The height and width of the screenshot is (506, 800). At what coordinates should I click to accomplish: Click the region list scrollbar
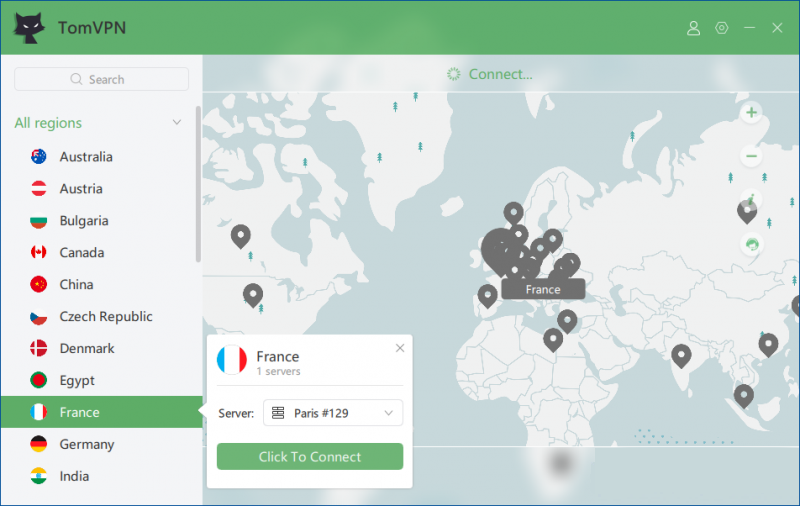coord(198,180)
